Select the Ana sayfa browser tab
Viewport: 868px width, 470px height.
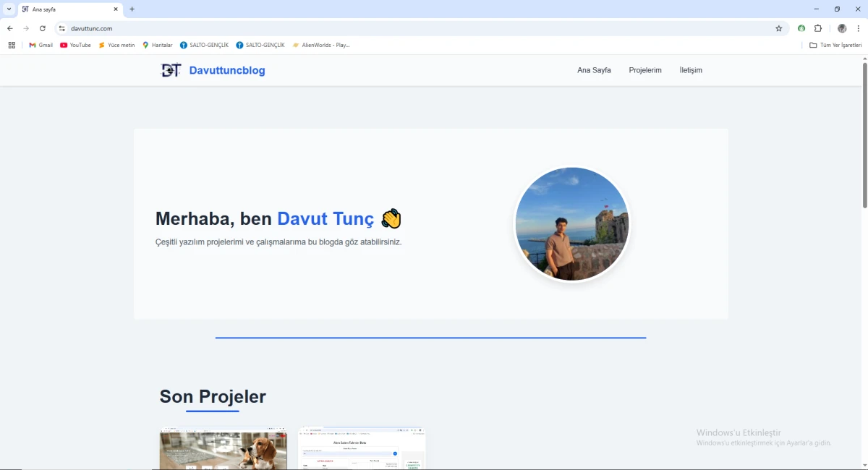point(61,9)
